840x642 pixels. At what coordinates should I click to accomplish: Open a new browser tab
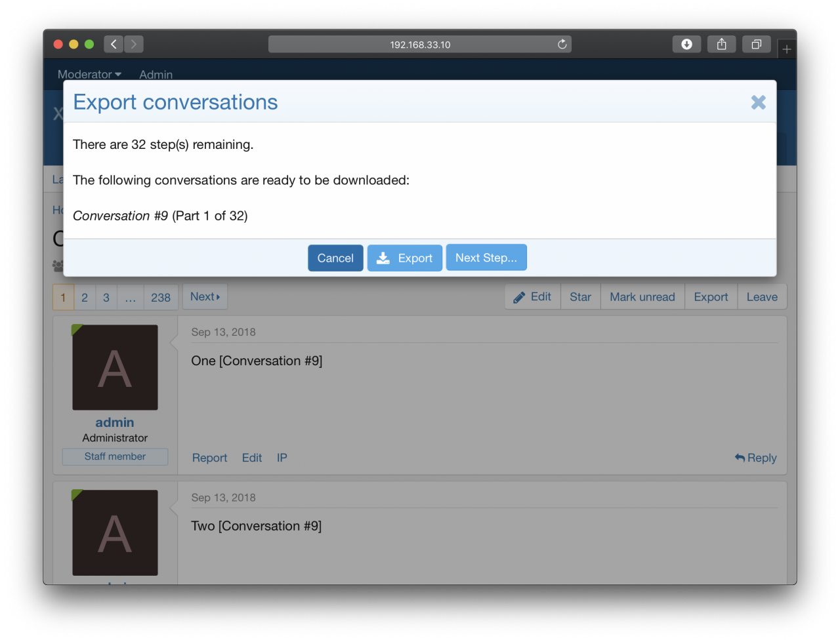[786, 49]
